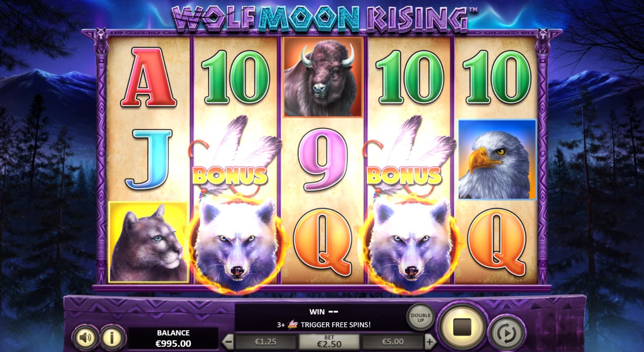Click the white wolf on reel two
This screenshot has width=644, height=352.
coord(235,244)
